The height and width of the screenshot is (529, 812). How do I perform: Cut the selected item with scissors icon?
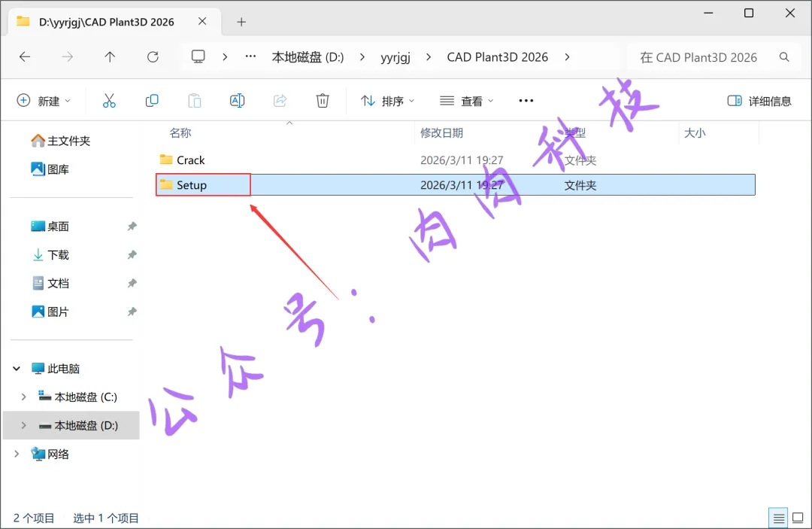point(109,101)
